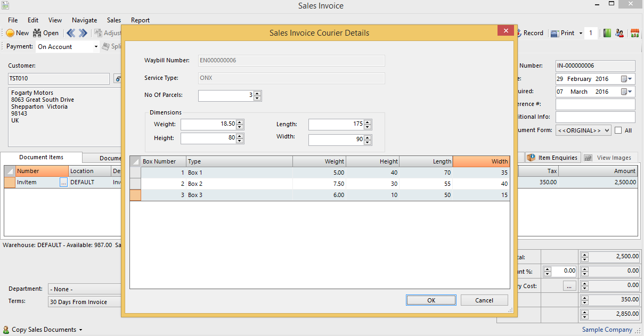Click the Print icon in toolbar
644x336 pixels.
(555, 33)
